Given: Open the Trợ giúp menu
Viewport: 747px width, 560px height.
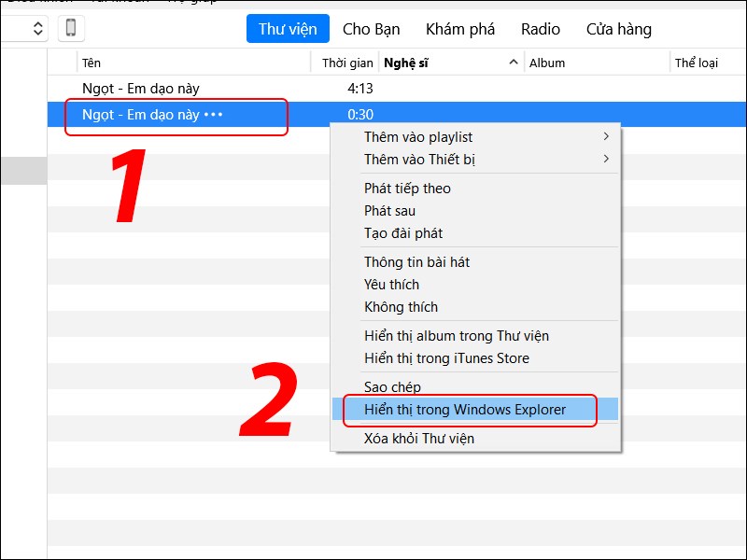Looking at the screenshot, I should click(193, 2).
